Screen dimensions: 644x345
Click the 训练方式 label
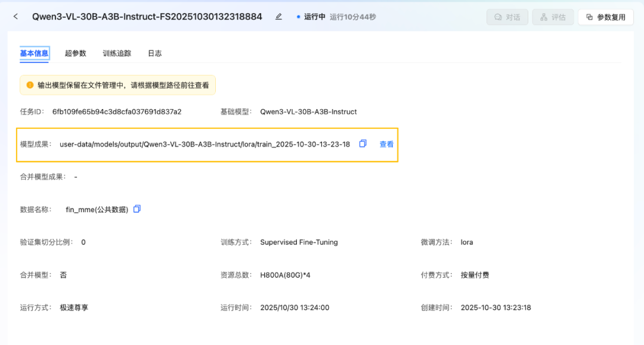tap(236, 242)
